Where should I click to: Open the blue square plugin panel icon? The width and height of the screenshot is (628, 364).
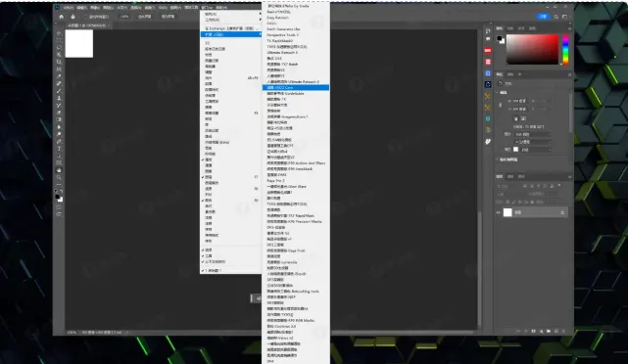488,73
